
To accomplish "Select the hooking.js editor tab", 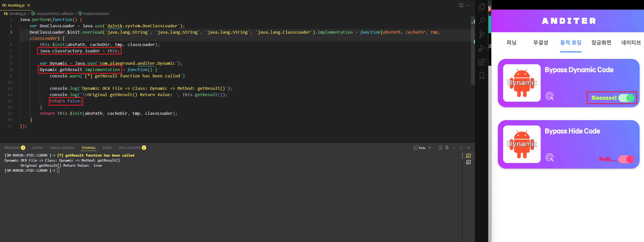I will coord(16,5).
